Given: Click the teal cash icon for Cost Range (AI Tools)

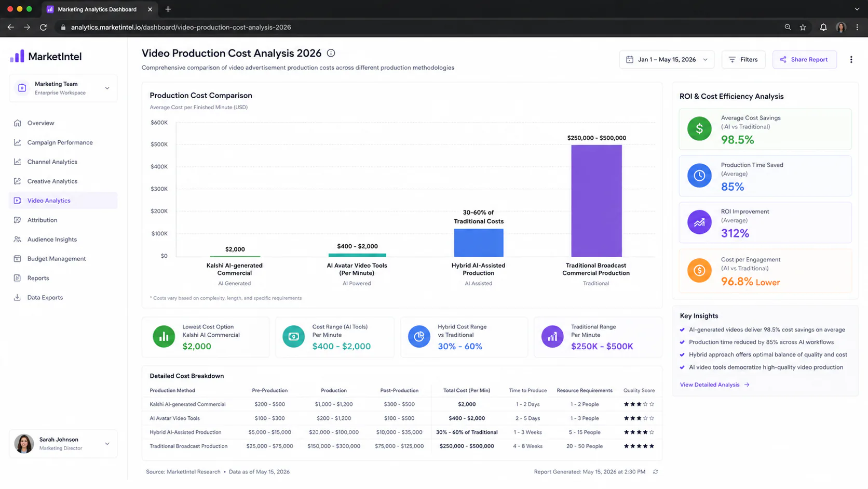Looking at the screenshot, I should [x=293, y=337].
